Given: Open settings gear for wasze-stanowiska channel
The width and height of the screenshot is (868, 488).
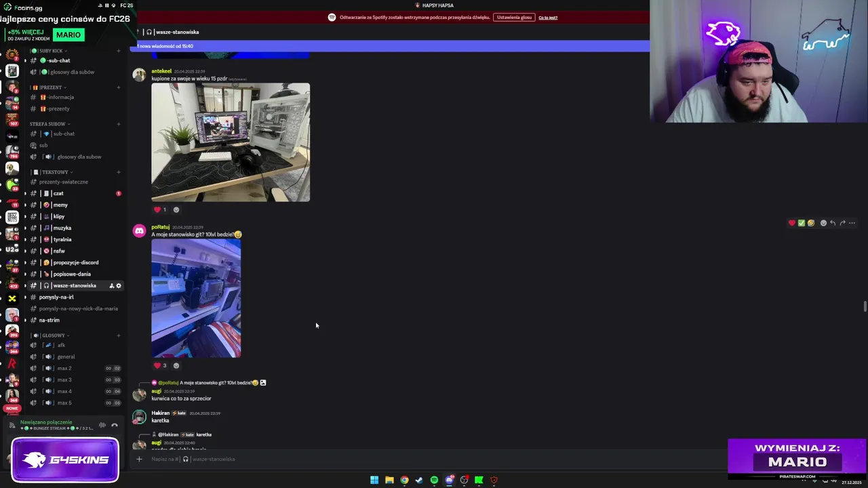Looking at the screenshot, I should click(119, 285).
